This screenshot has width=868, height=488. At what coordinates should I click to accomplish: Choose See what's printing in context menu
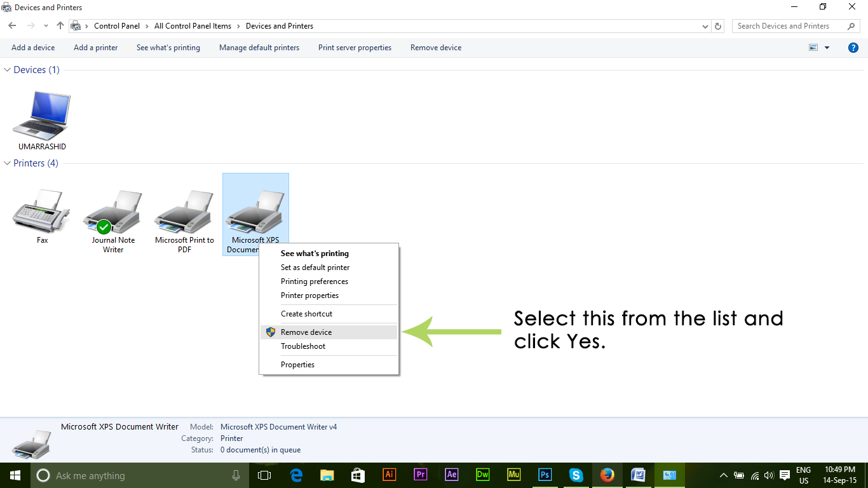tap(329, 254)
